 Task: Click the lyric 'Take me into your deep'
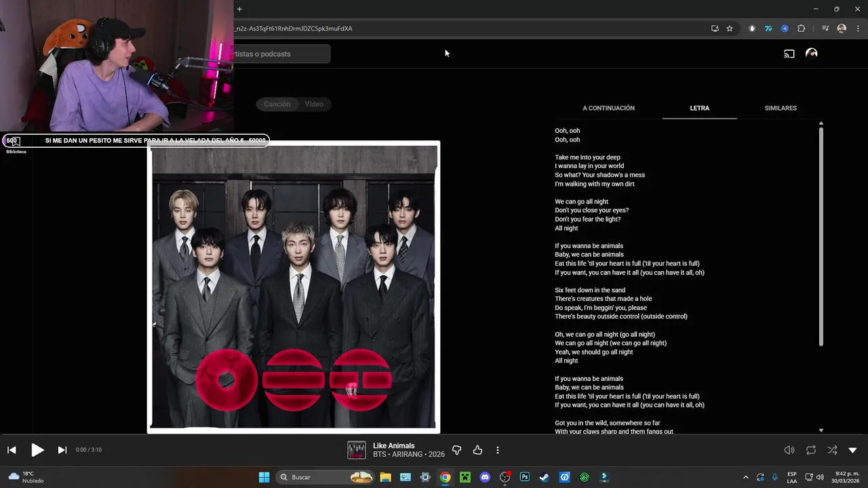point(587,157)
